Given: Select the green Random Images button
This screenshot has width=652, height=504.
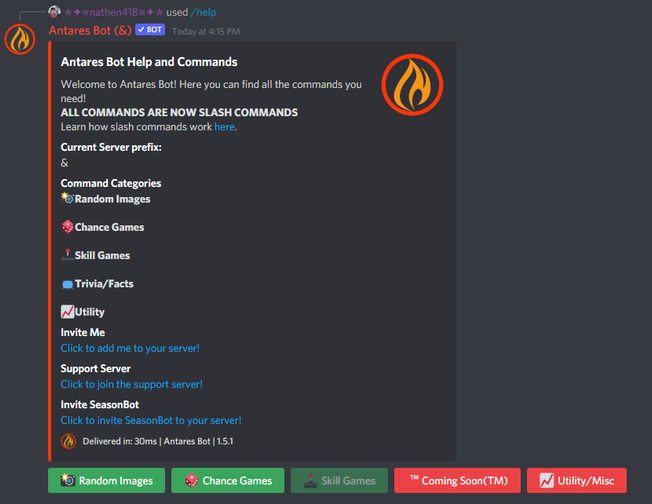Looking at the screenshot, I should coord(106,481).
